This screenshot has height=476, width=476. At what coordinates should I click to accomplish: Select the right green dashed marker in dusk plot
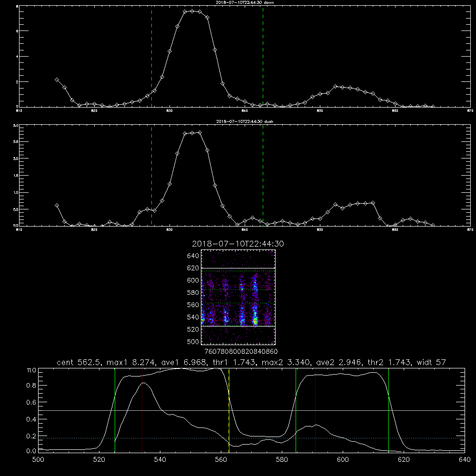(x=263, y=176)
